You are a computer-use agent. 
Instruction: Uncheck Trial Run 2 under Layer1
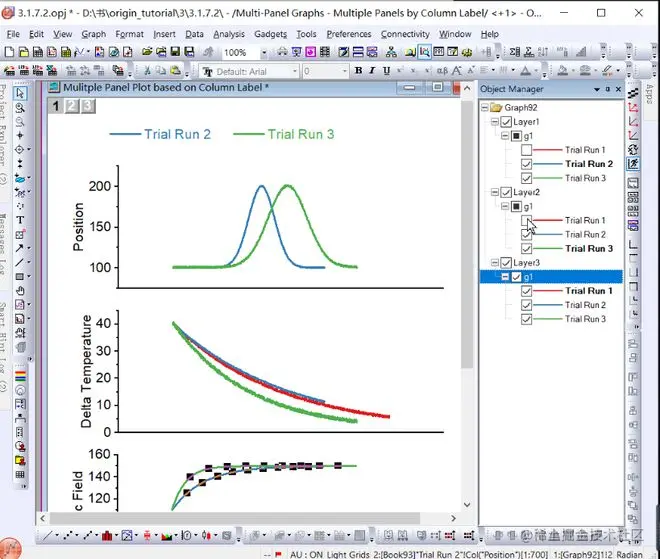coord(526,164)
